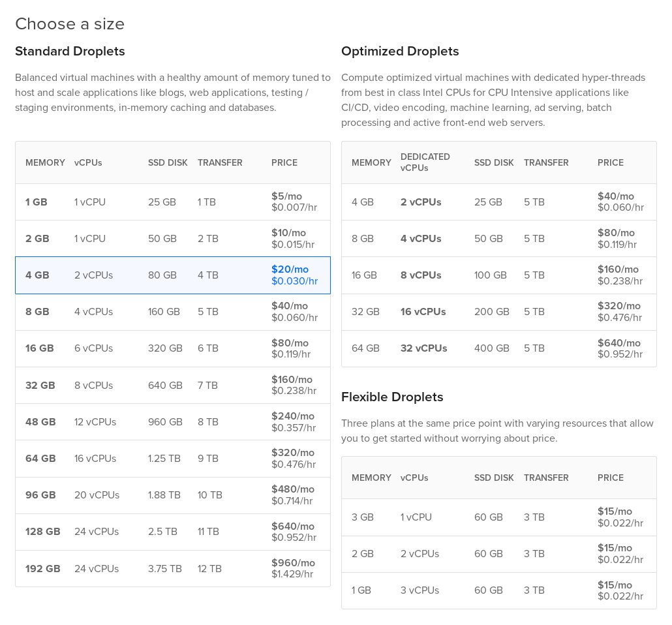
Task: Choose the 2 GB $10/mo Standard plan
Action: point(173,239)
